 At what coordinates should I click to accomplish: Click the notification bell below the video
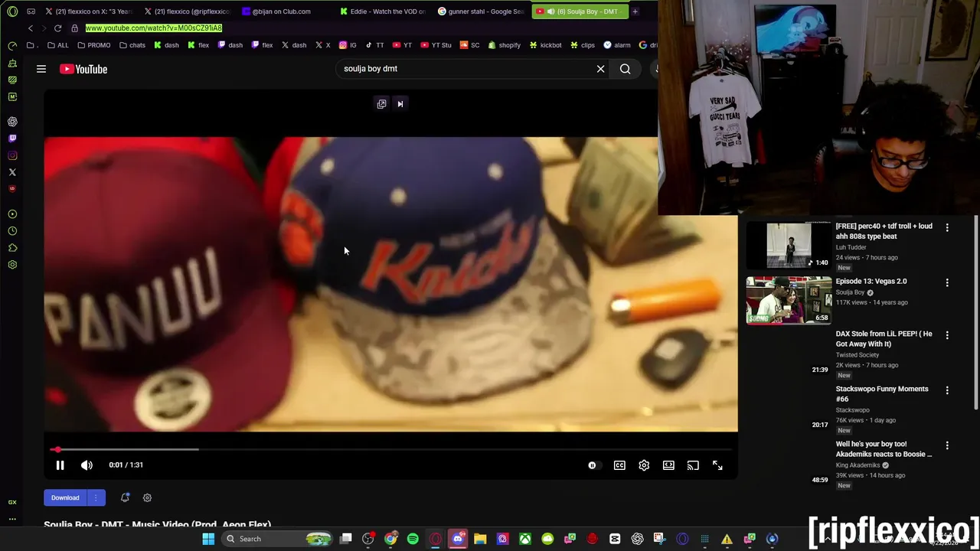[x=125, y=497]
